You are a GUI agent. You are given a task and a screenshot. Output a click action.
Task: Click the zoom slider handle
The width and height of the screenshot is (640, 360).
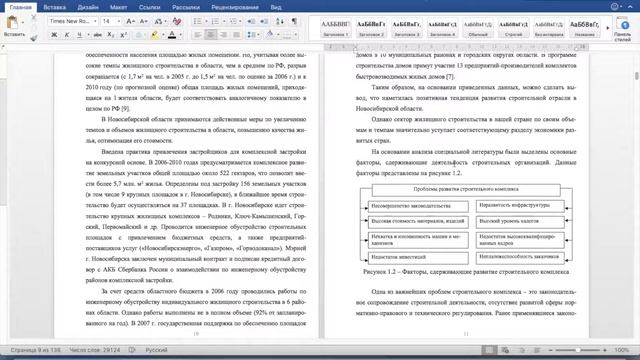point(578,350)
